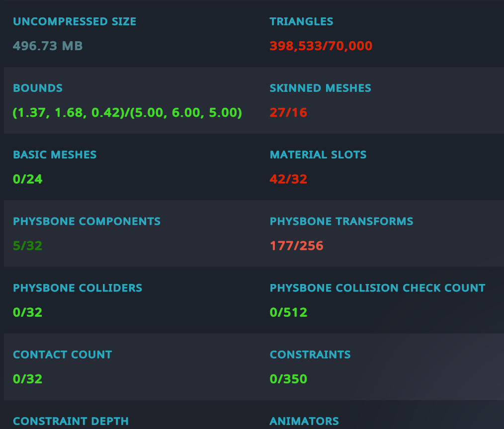
Task: Select the PHYSBONE COLLIDERS label
Action: click(x=78, y=288)
